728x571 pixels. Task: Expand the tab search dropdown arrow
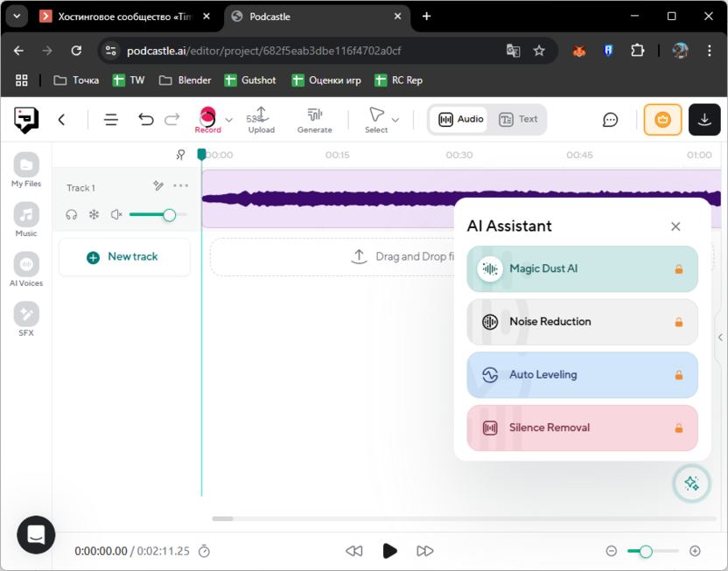point(17,17)
